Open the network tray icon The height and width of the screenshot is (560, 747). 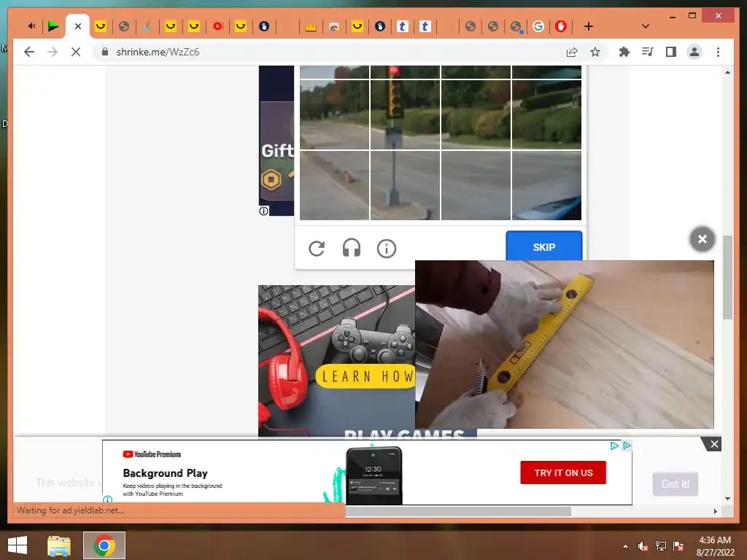[661, 546]
